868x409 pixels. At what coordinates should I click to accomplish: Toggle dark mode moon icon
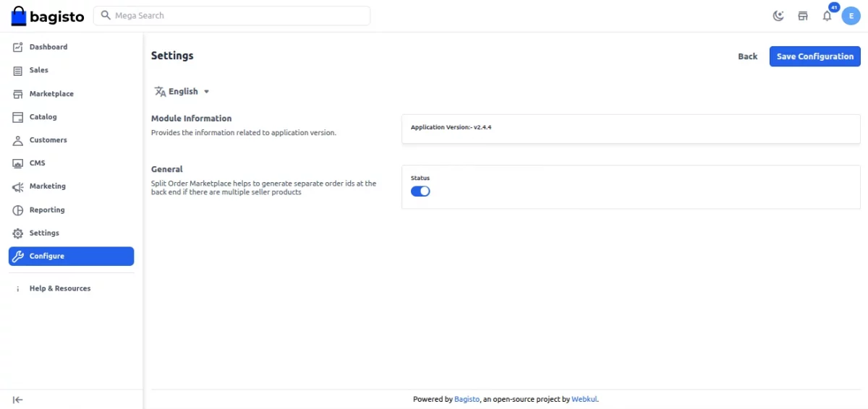pyautogui.click(x=778, y=16)
